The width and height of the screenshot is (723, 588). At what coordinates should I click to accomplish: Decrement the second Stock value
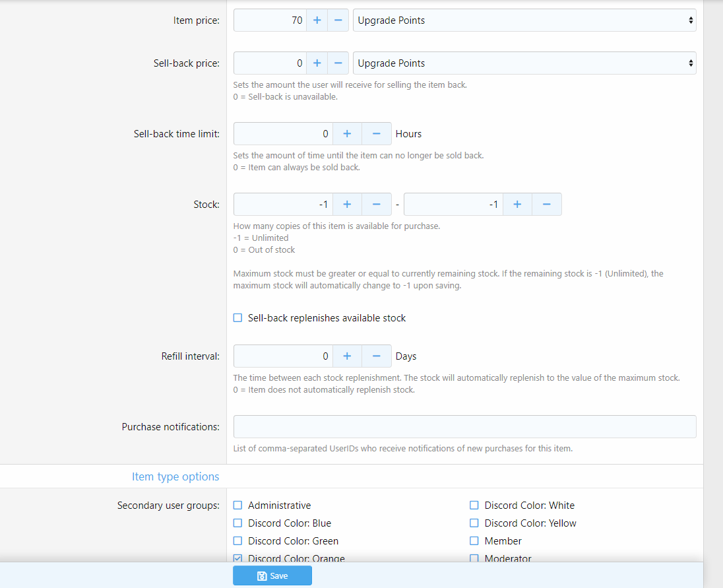click(x=546, y=205)
